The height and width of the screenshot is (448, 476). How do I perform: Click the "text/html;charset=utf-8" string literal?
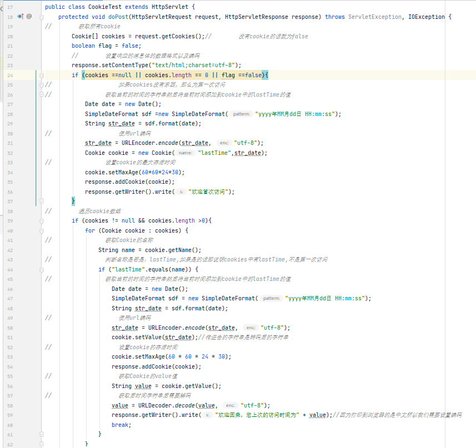pos(193,65)
